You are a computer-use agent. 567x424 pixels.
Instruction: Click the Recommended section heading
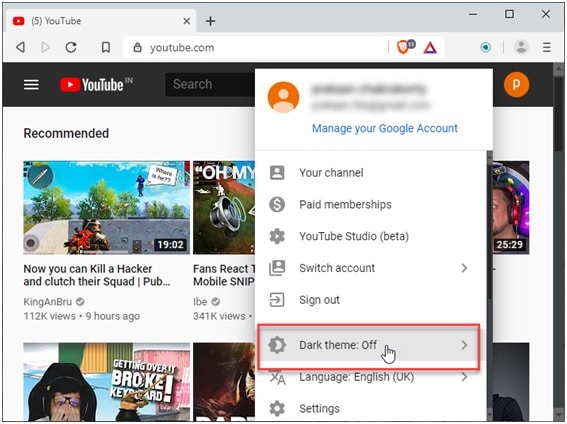[66, 133]
